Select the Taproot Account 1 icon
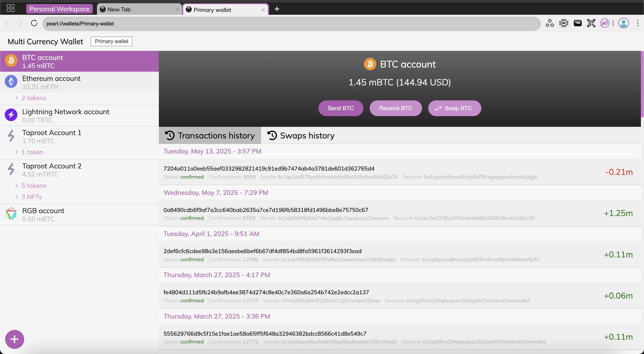Screen dimensions: 644x354 point(11,136)
